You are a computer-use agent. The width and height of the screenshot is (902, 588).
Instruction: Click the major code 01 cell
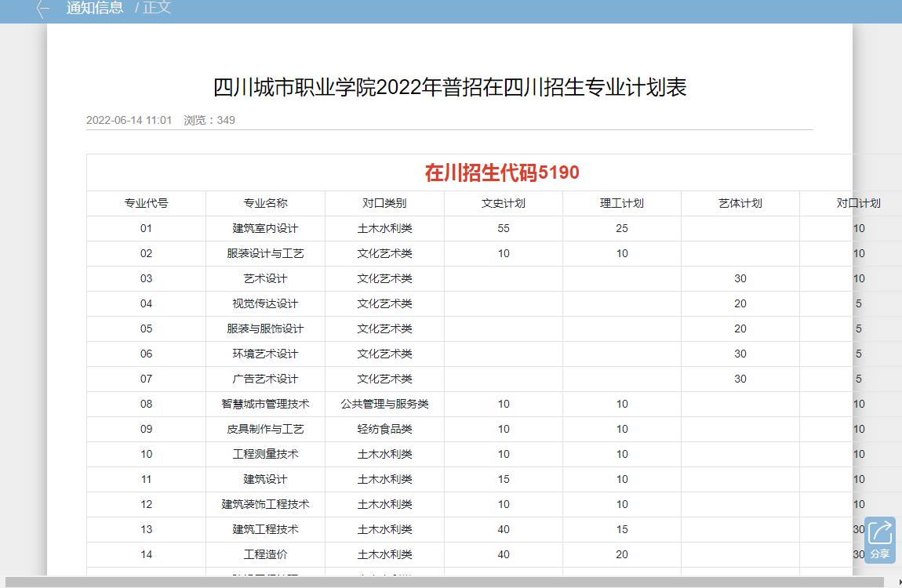tap(146, 229)
